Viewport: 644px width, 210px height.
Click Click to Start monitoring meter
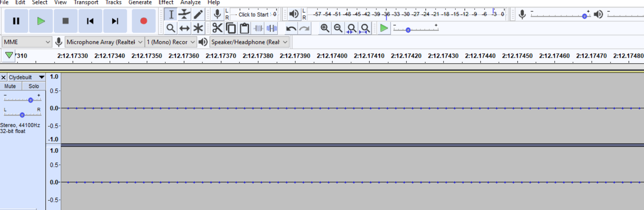pyautogui.click(x=253, y=15)
